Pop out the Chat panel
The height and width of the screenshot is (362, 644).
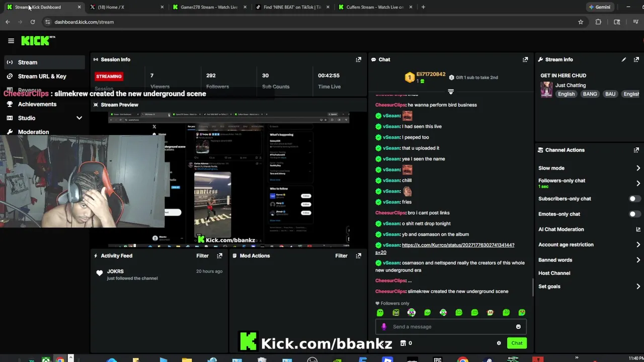pos(525,59)
